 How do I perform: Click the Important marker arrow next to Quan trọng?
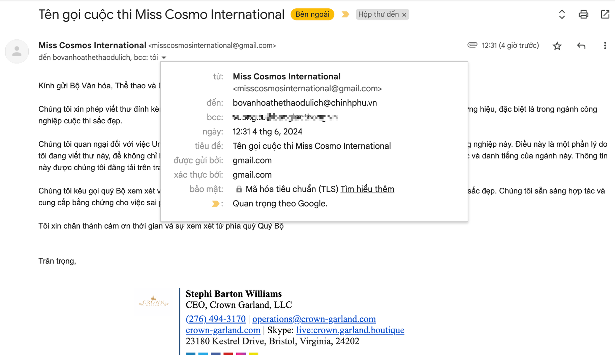click(x=216, y=204)
